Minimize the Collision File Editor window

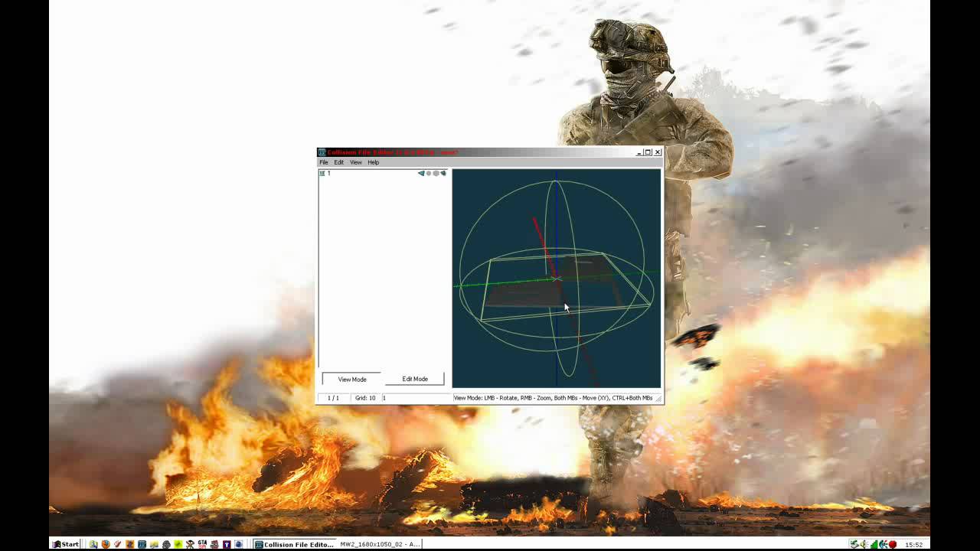click(x=639, y=152)
